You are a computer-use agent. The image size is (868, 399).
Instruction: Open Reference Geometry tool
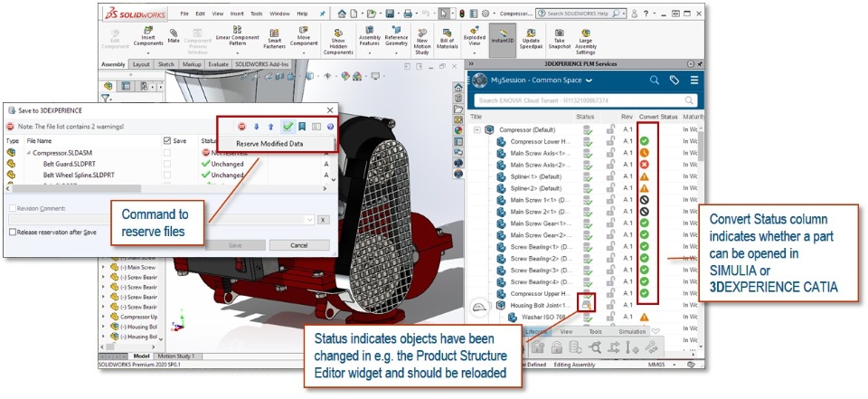[x=396, y=35]
